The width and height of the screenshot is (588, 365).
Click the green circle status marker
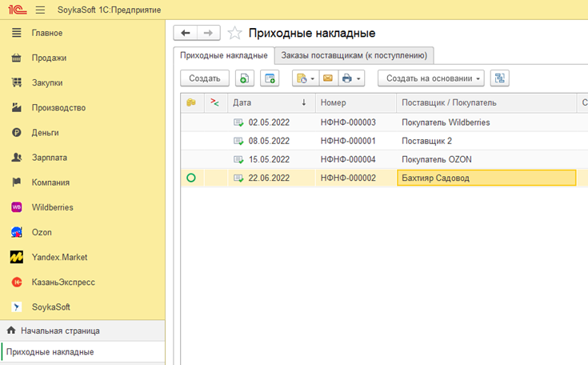190,178
